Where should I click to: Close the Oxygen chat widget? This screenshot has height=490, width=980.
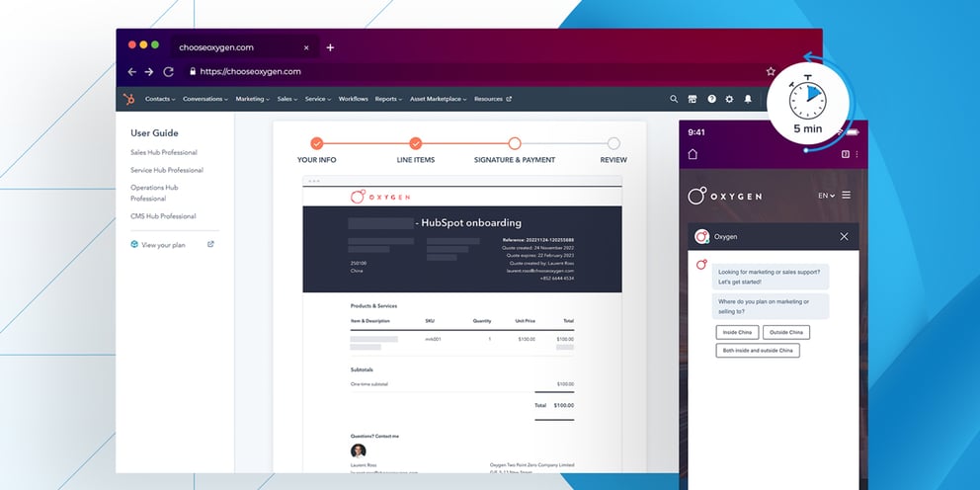tap(844, 236)
